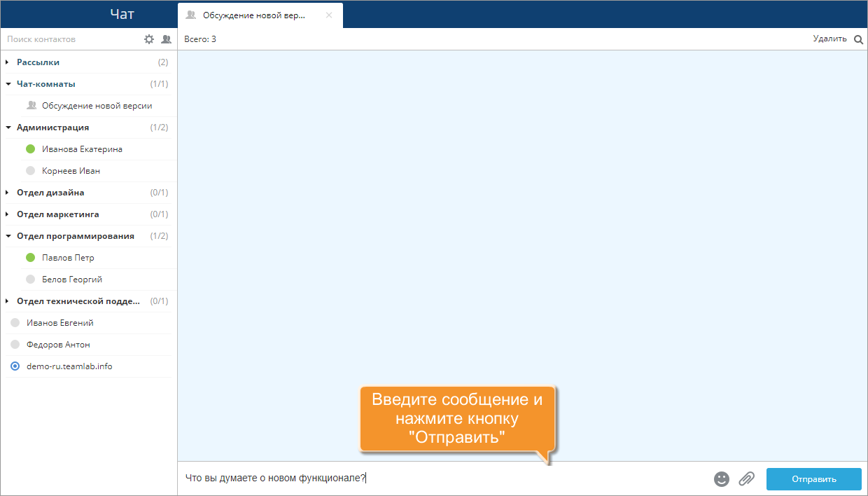Click room icon beside Обсуждение новой версии in list
This screenshot has height=496, width=868.
[x=31, y=106]
